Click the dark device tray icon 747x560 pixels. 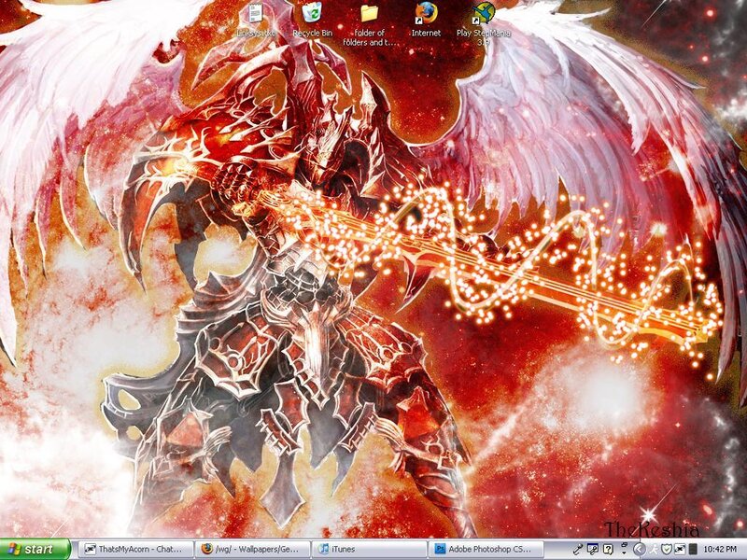[x=693, y=550]
